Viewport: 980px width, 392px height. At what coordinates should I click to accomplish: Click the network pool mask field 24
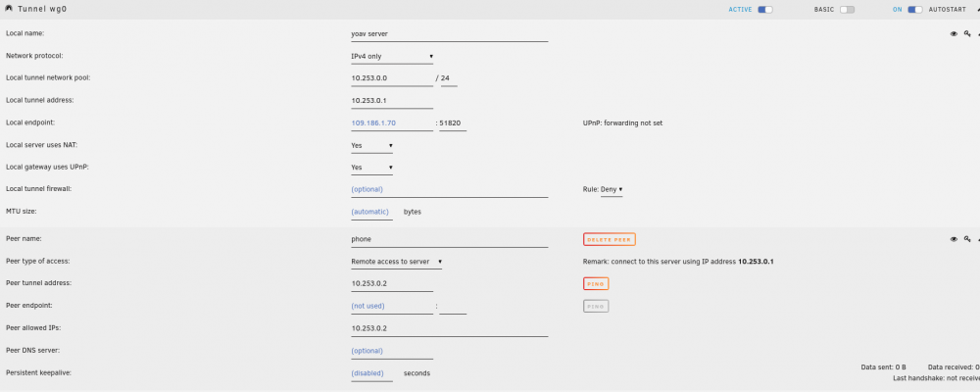click(x=449, y=78)
